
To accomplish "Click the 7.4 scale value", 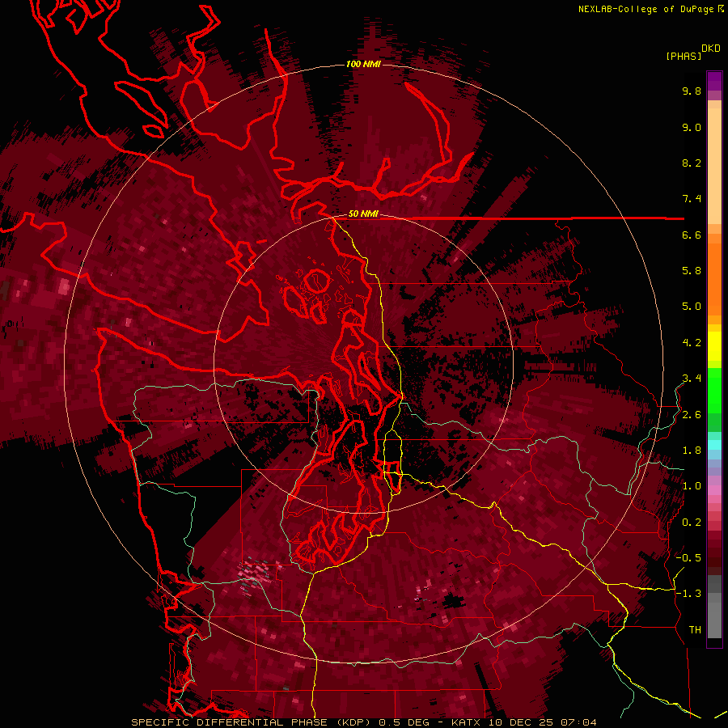I will pyautogui.click(x=692, y=199).
